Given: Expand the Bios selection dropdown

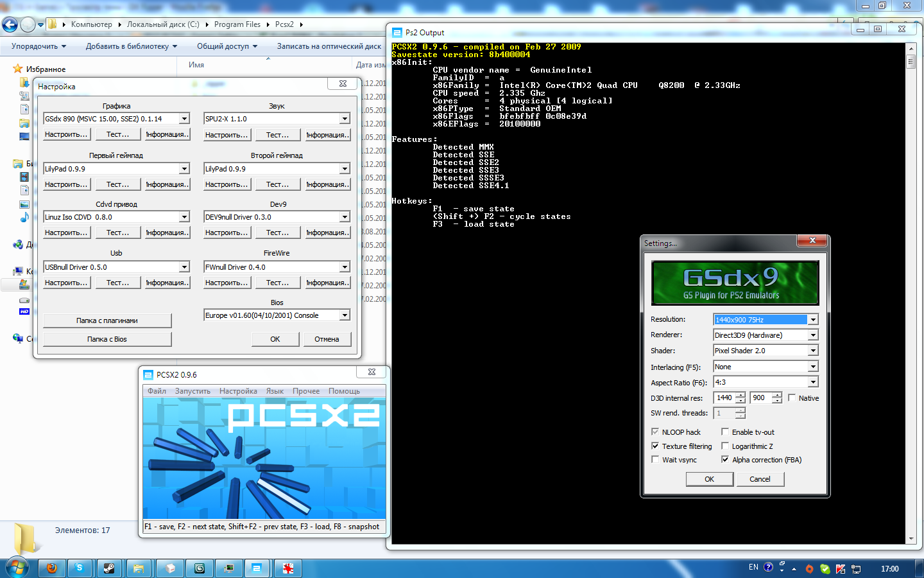Looking at the screenshot, I should tap(345, 315).
